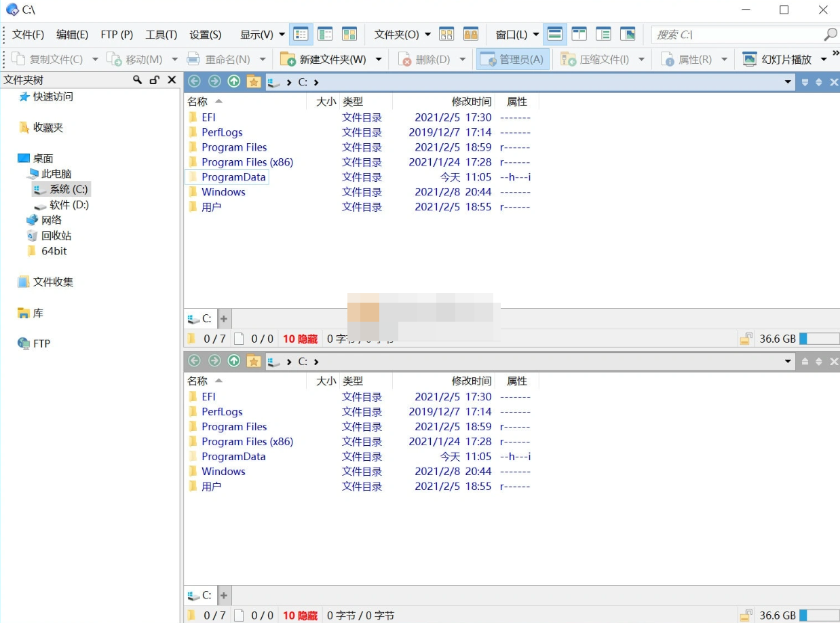Click the search icon in the folder tree panel

click(x=136, y=80)
